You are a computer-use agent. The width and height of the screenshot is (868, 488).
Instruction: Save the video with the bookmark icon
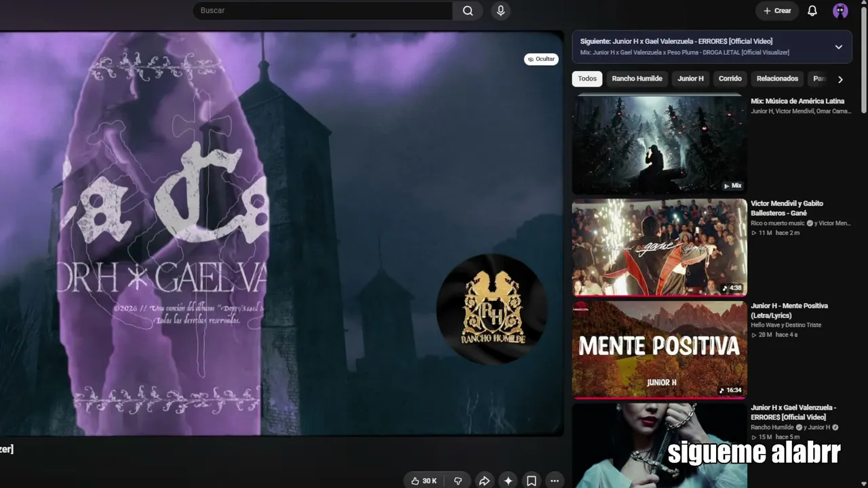click(x=532, y=481)
